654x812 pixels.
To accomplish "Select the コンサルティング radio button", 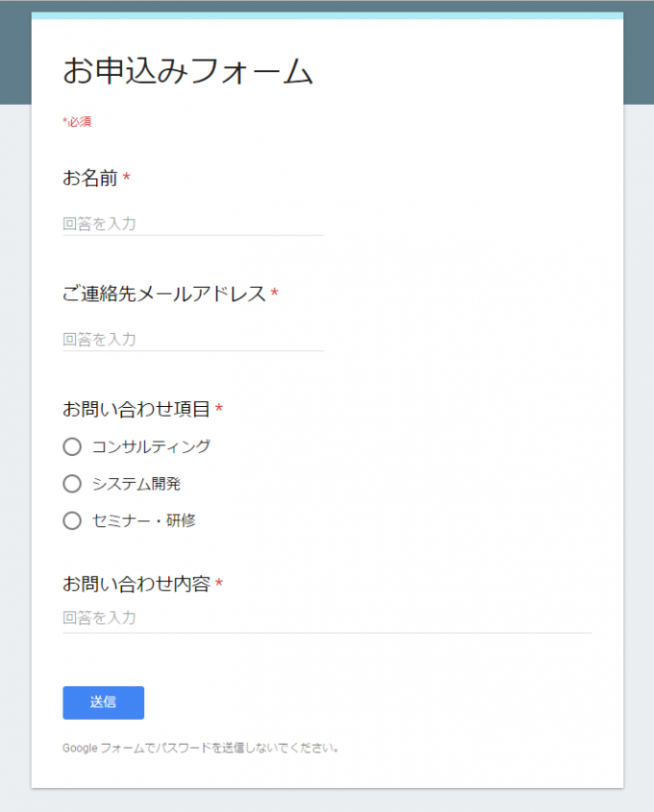I will tap(72, 446).
